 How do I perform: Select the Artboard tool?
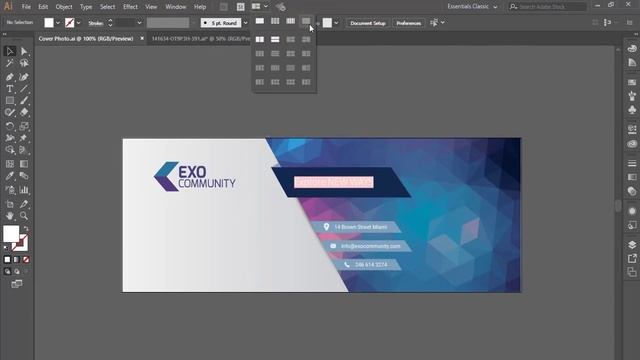10,204
